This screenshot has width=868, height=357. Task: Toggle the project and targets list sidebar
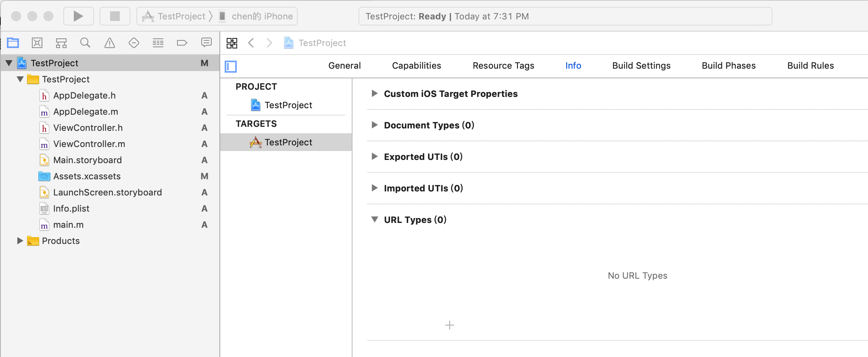[231, 66]
